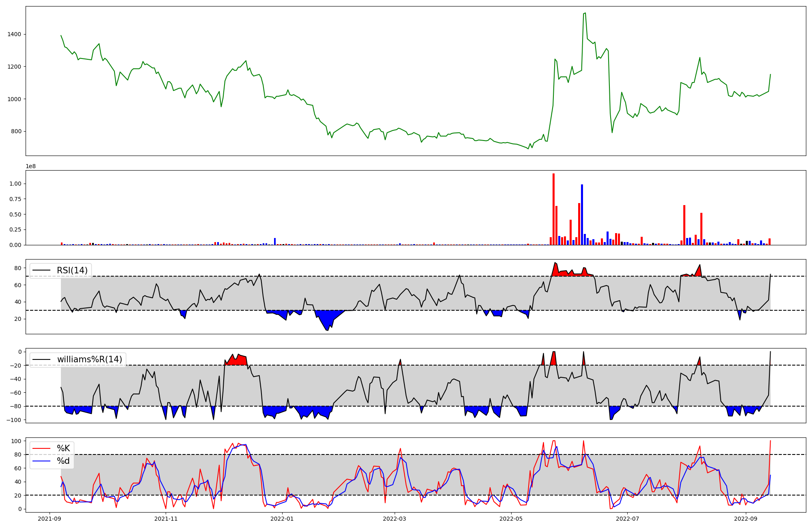Click the 1e8 volume scale label
Image resolution: width=812 pixels, height=528 pixels.
coord(31,167)
